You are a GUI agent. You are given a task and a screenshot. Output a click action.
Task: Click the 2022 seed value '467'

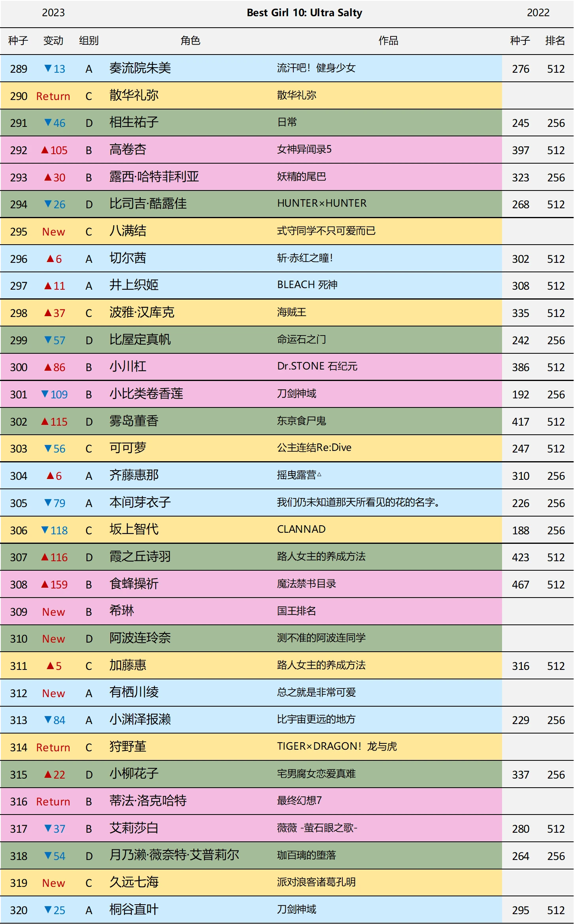521,585
